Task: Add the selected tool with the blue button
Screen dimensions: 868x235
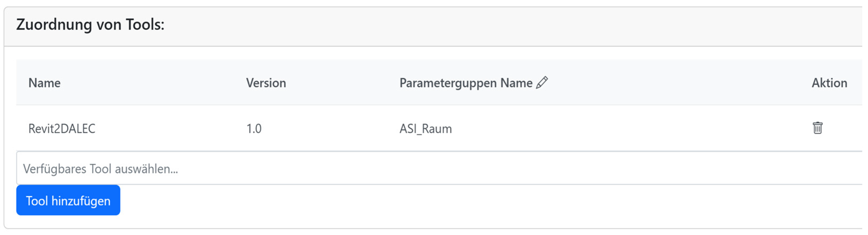Action: point(68,200)
